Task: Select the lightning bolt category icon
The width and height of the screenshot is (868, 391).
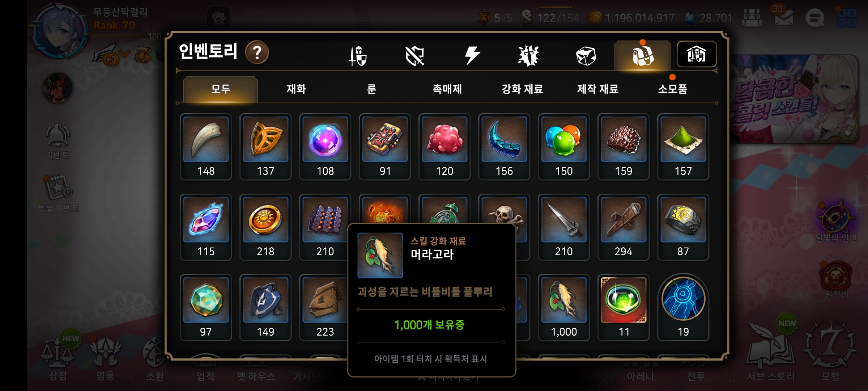Action: (x=472, y=55)
